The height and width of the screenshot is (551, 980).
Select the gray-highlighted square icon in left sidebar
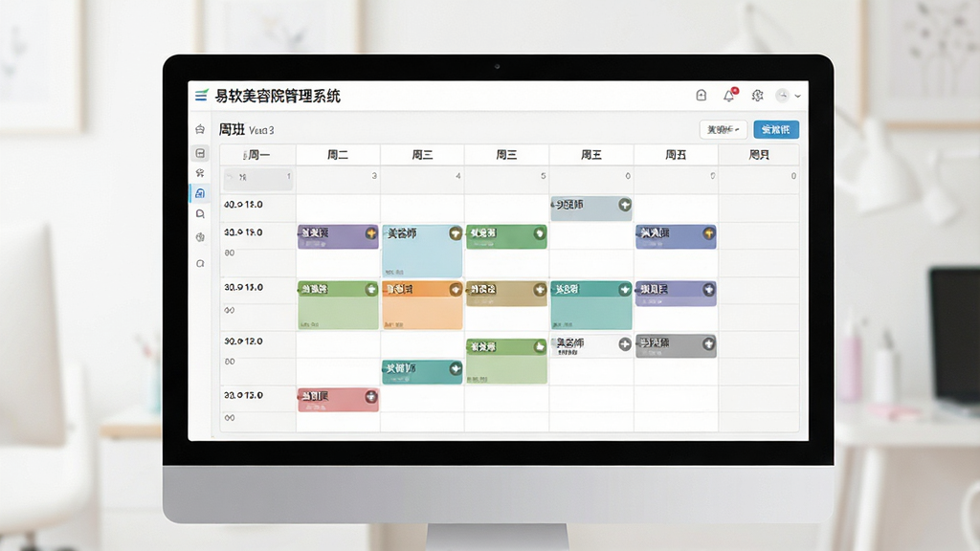(200, 153)
